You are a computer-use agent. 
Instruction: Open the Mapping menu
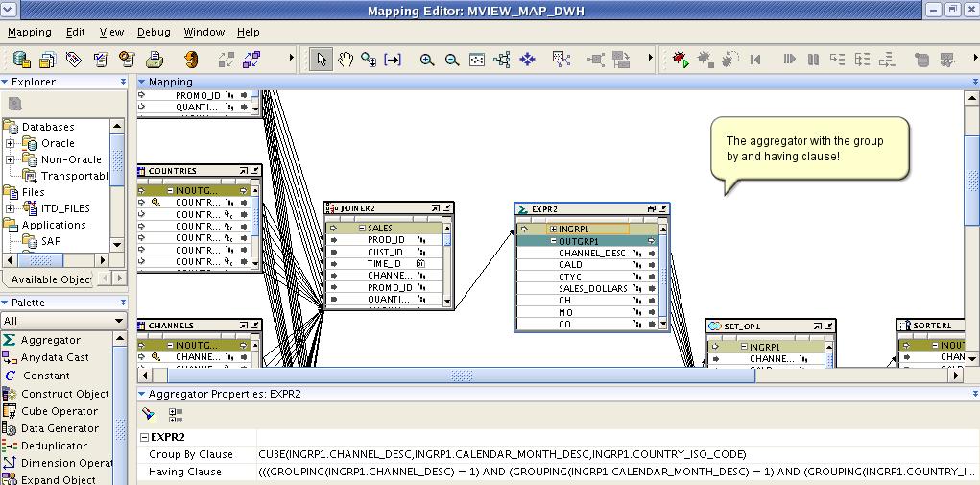(x=30, y=32)
